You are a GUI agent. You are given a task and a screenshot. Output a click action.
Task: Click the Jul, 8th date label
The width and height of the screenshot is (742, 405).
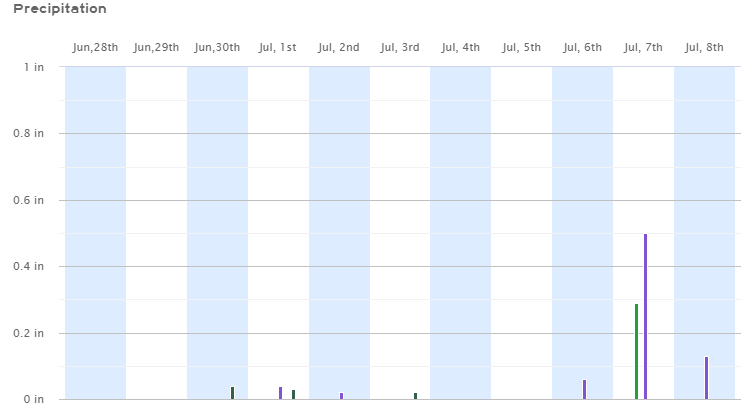pyautogui.click(x=704, y=47)
